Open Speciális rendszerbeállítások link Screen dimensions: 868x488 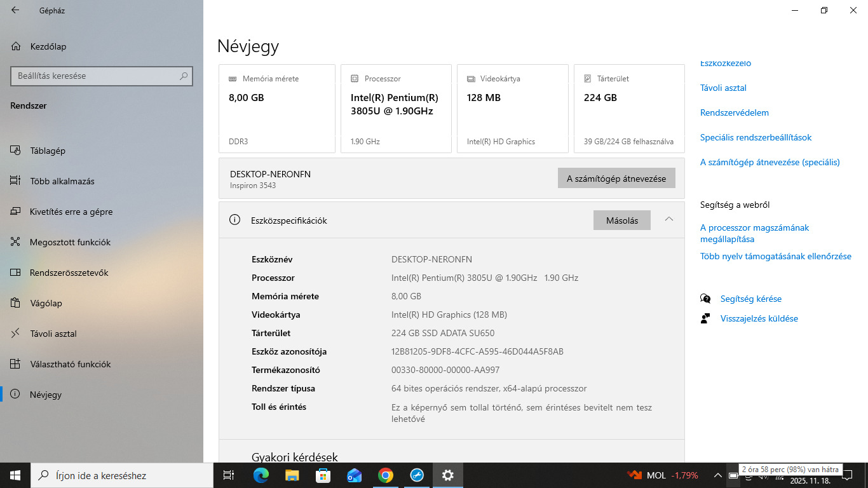click(756, 137)
